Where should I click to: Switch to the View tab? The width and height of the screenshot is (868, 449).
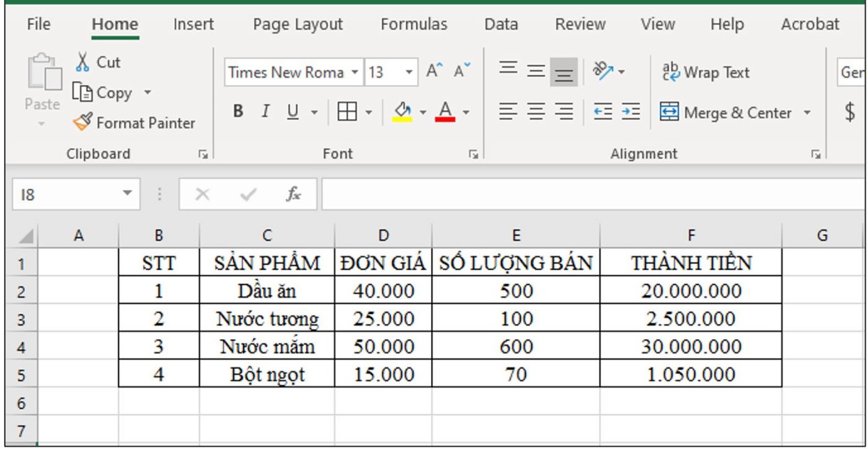click(658, 24)
